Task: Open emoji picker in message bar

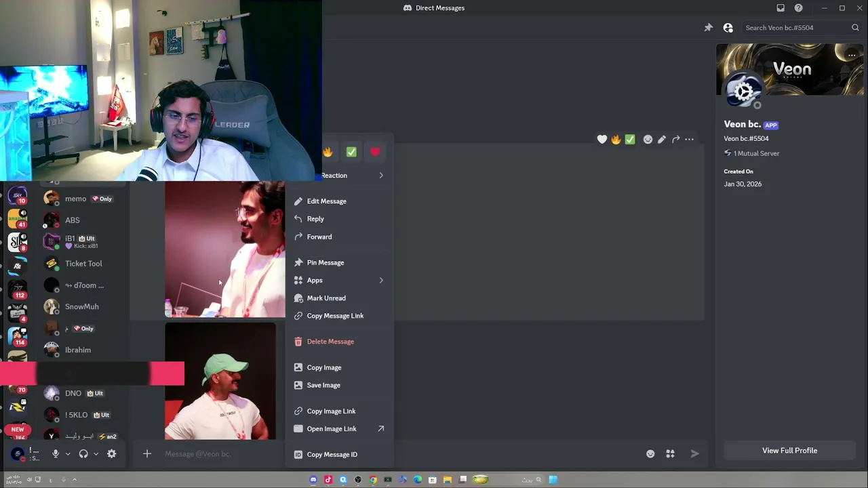Action: click(x=650, y=454)
